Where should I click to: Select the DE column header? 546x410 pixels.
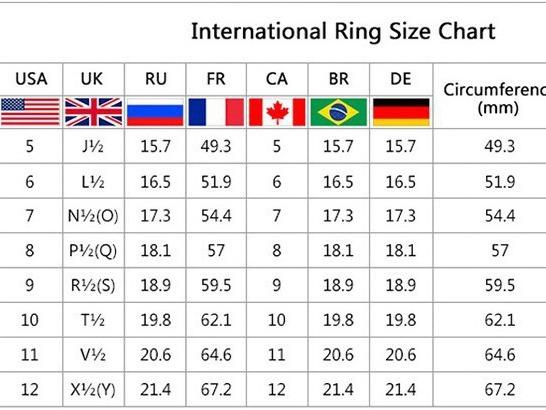click(x=401, y=79)
